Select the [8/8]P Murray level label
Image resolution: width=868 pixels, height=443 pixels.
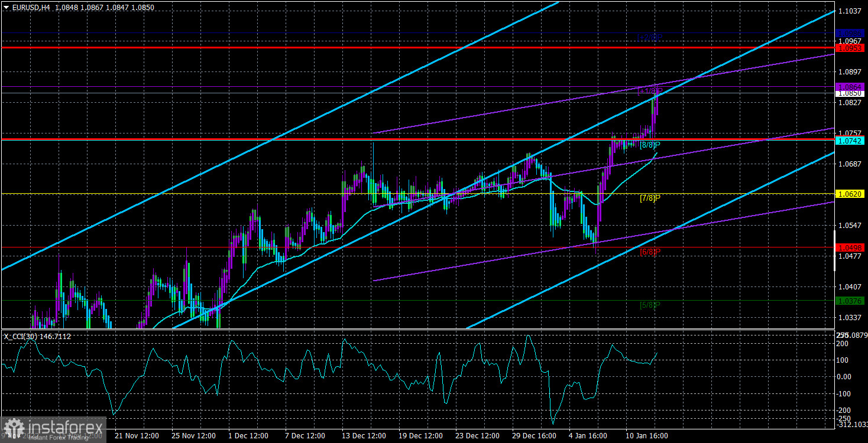tap(650, 145)
